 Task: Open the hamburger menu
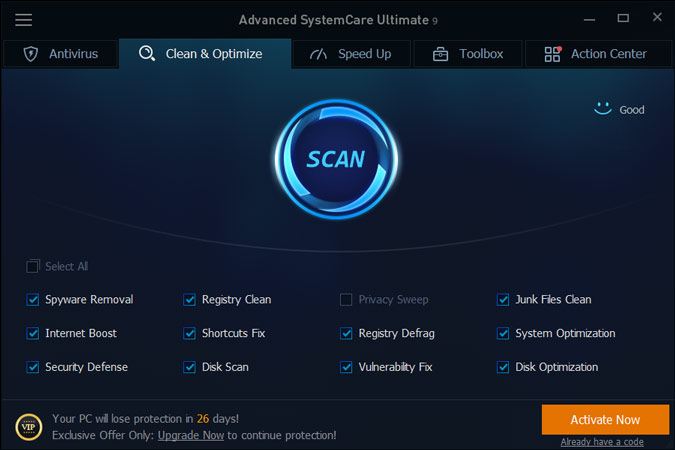pos(23,20)
